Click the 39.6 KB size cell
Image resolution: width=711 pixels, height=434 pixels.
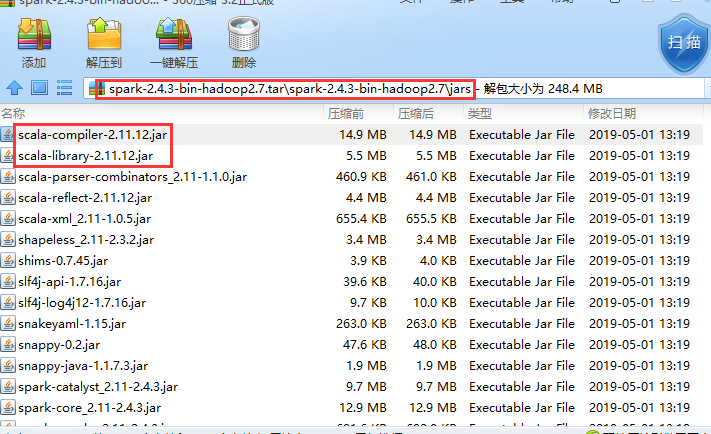(x=365, y=282)
